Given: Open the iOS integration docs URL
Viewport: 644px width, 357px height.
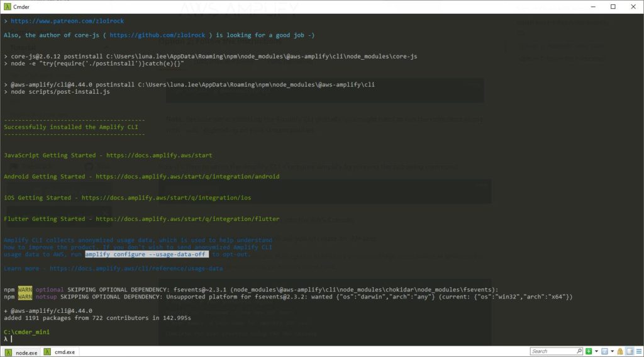Looking at the screenshot, I should coord(166,198).
